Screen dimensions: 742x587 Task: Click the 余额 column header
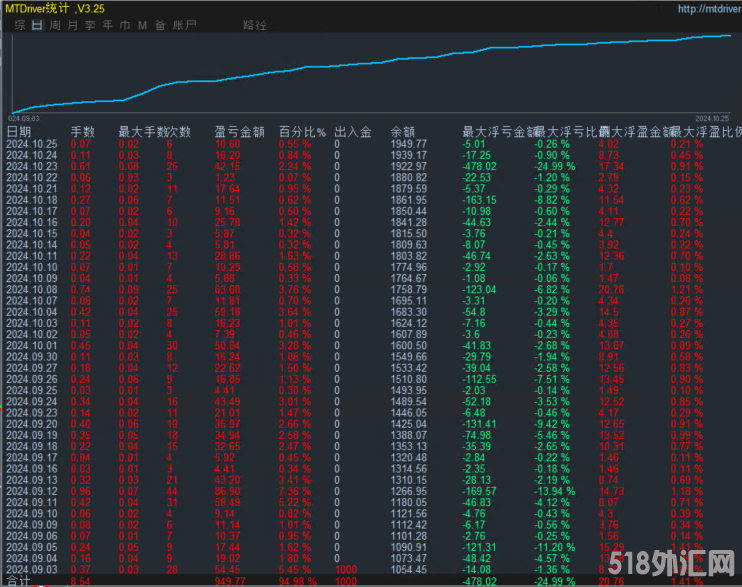[402, 131]
